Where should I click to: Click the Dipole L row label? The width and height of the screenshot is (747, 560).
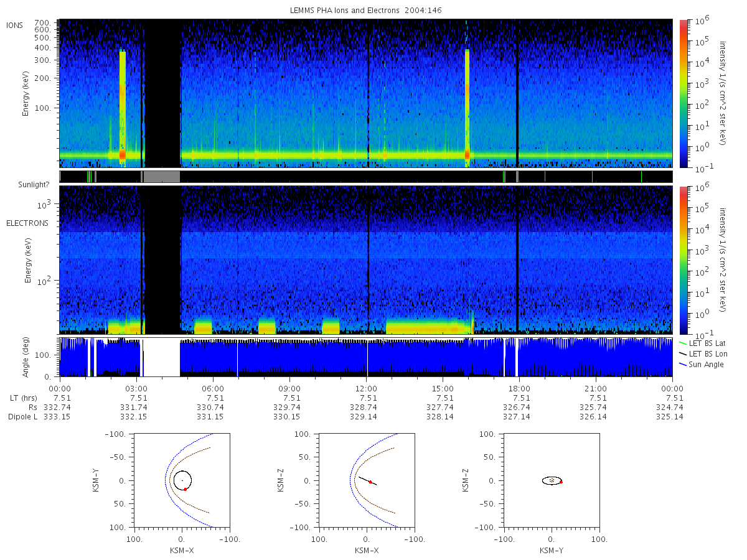point(23,417)
